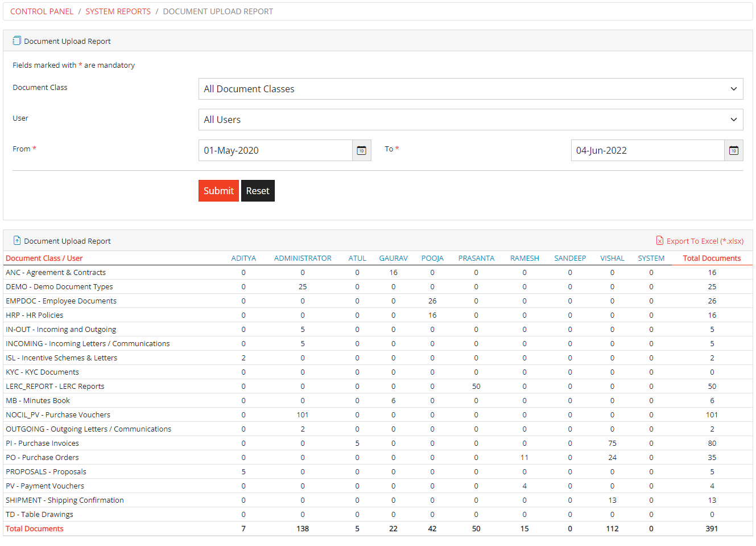Select the NOCIL_PV - Purchase Vouchers row

click(x=58, y=414)
